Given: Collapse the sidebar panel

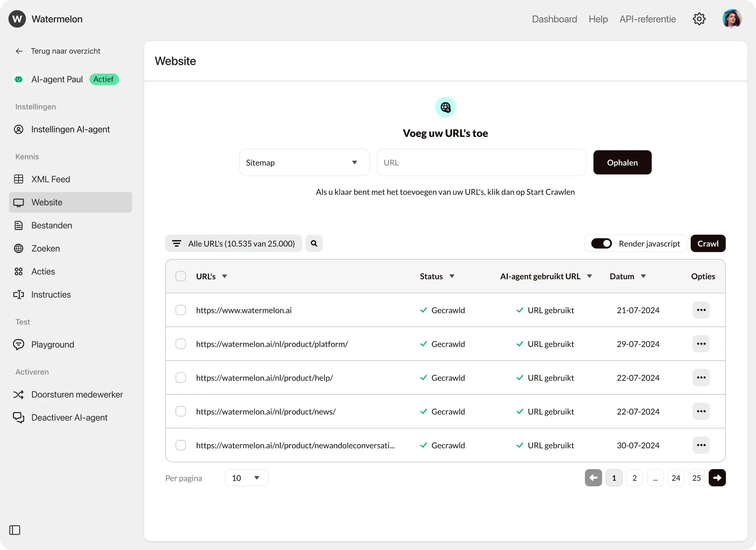Looking at the screenshot, I should (x=15, y=530).
